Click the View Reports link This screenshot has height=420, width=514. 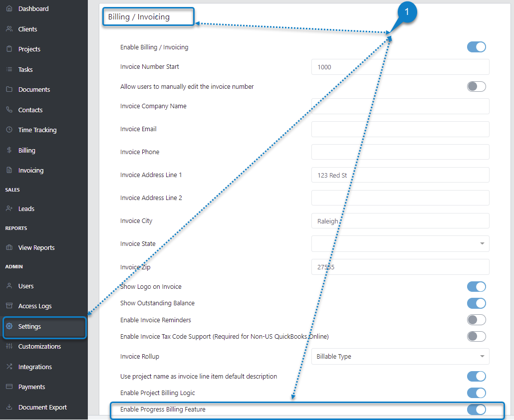[x=36, y=247]
